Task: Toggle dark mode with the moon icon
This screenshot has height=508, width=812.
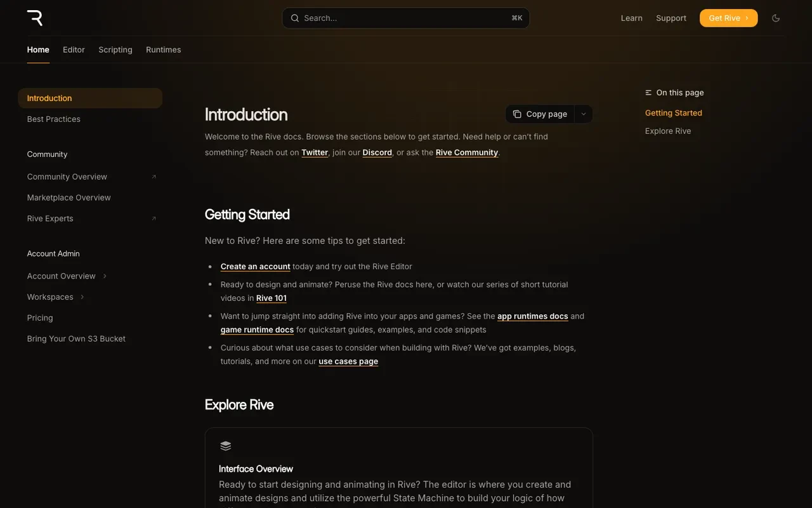Action: click(776, 18)
